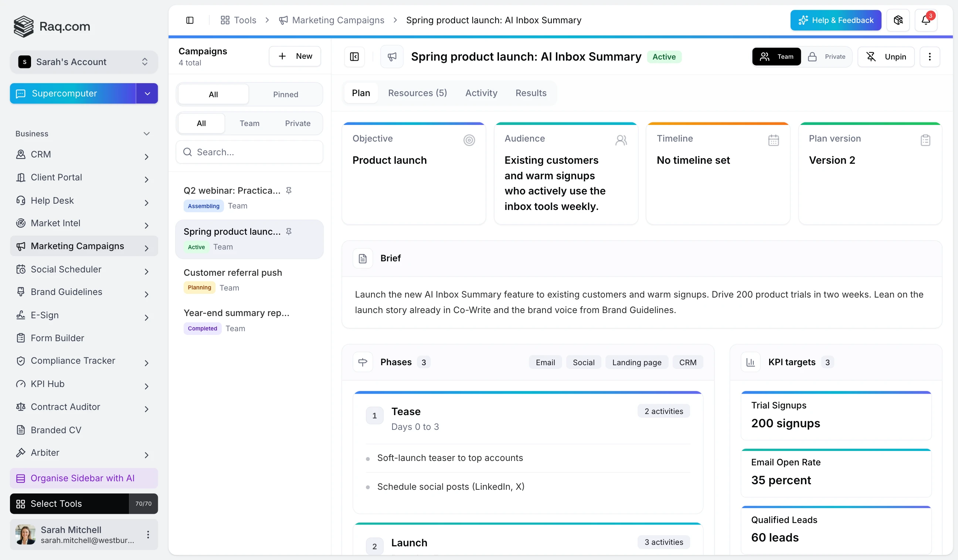
Task: Click the Objective target icon
Action: pos(469,140)
